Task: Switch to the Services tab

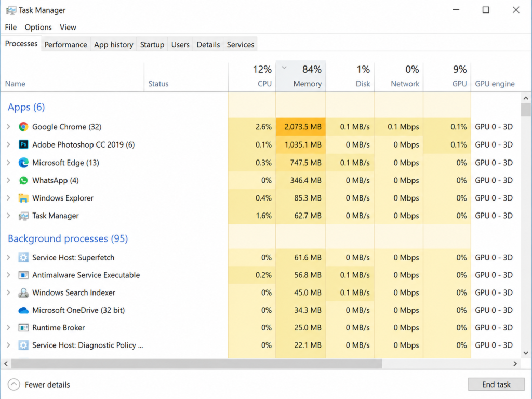Action: 241,45
